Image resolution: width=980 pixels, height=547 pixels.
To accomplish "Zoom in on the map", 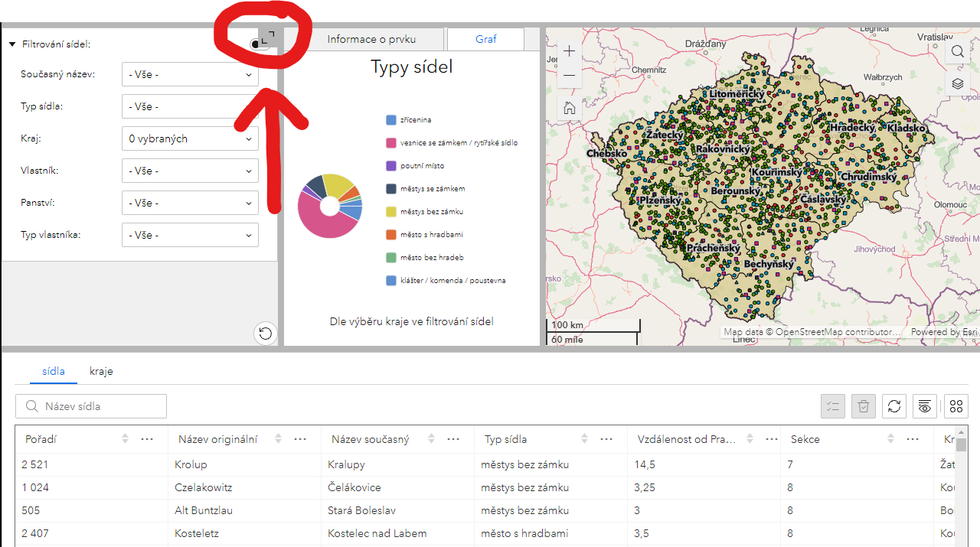I will tap(569, 50).
